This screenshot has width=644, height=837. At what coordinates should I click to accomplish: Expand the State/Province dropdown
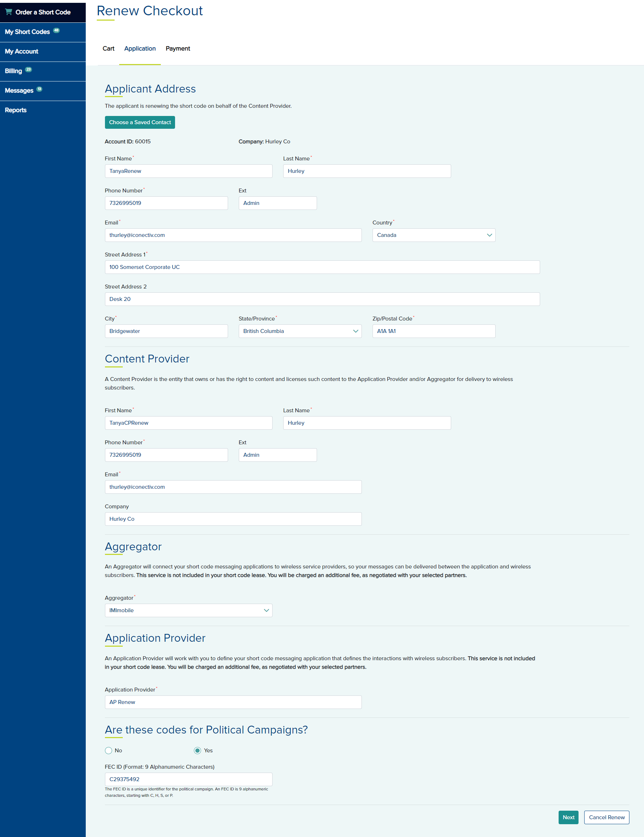pos(300,331)
